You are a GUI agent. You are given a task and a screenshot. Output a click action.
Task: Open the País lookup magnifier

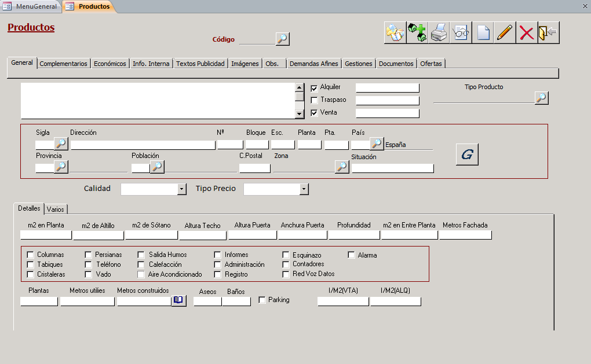coord(377,144)
